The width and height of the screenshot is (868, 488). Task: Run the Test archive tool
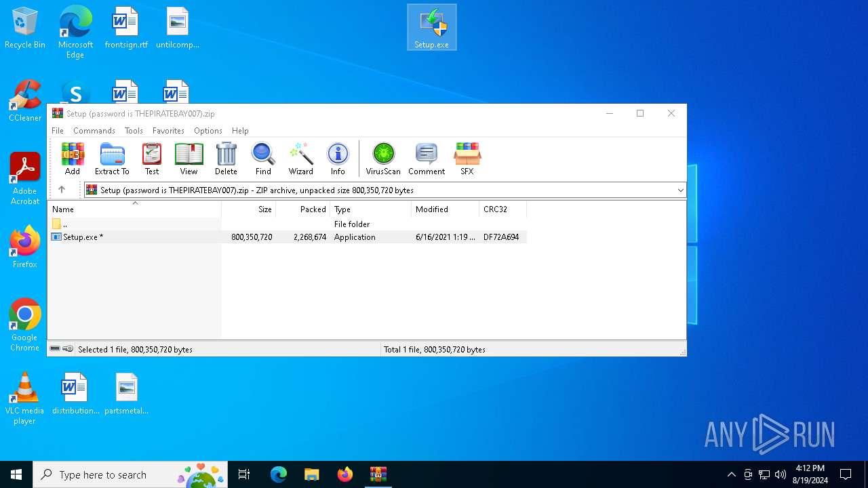(x=152, y=159)
